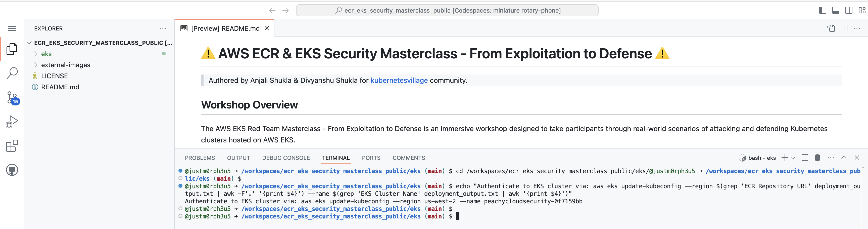Toggle the primary side bar visibility
The height and width of the screenshot is (229, 868).
pos(823,11)
